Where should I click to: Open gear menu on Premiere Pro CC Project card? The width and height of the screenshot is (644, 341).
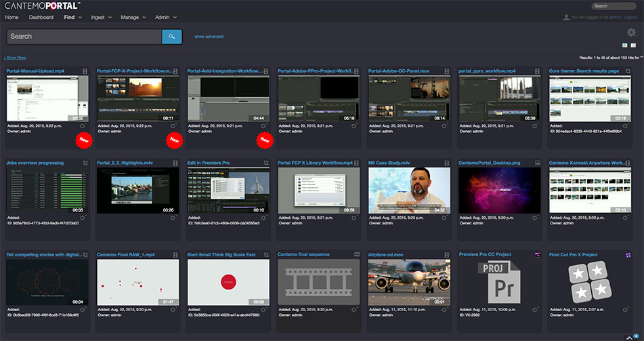(x=535, y=309)
